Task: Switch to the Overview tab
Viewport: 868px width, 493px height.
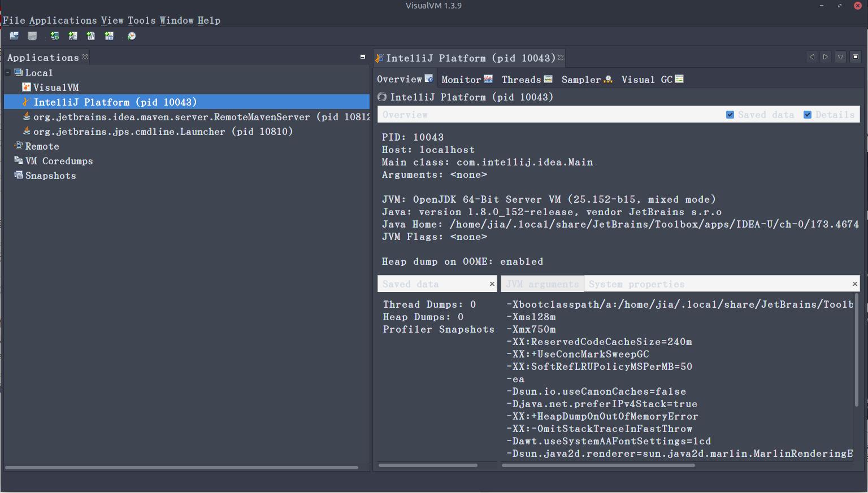Action: [x=405, y=79]
